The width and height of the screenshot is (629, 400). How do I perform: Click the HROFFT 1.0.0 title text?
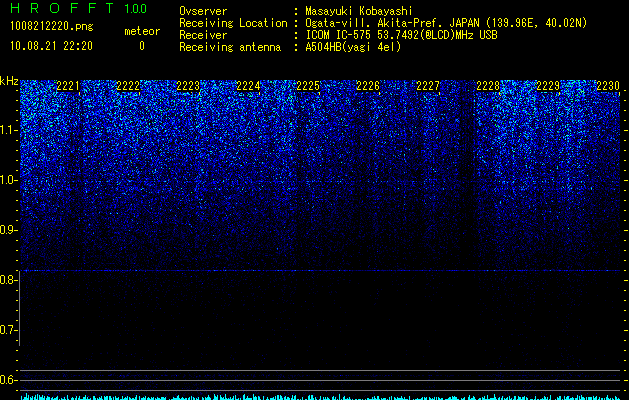tap(78, 8)
